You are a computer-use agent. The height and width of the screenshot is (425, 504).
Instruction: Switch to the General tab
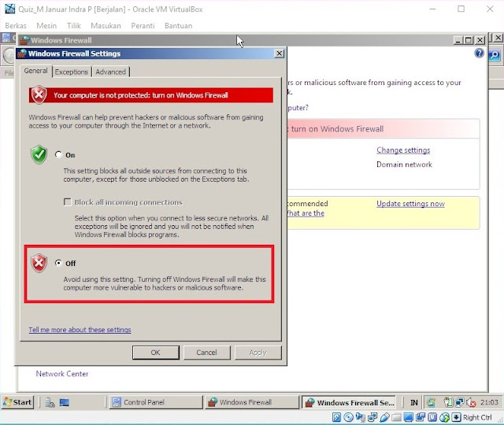click(x=35, y=71)
